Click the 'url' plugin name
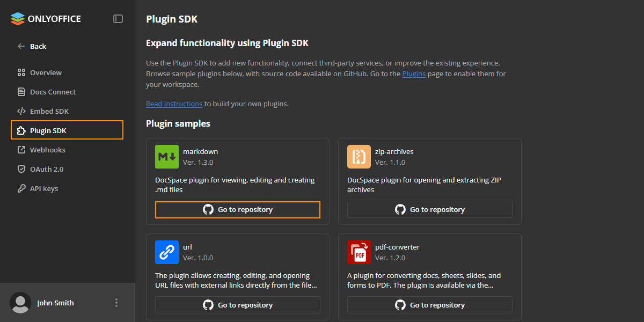 [x=187, y=247]
